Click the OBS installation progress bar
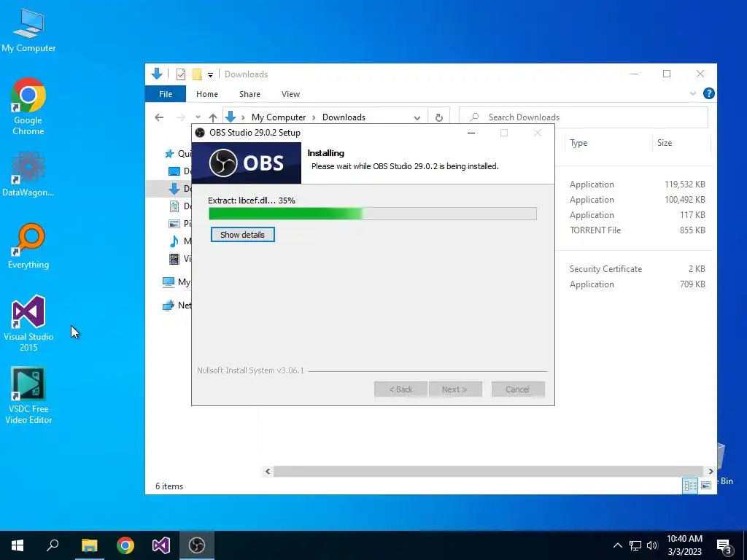This screenshot has height=560, width=747. coord(373,214)
